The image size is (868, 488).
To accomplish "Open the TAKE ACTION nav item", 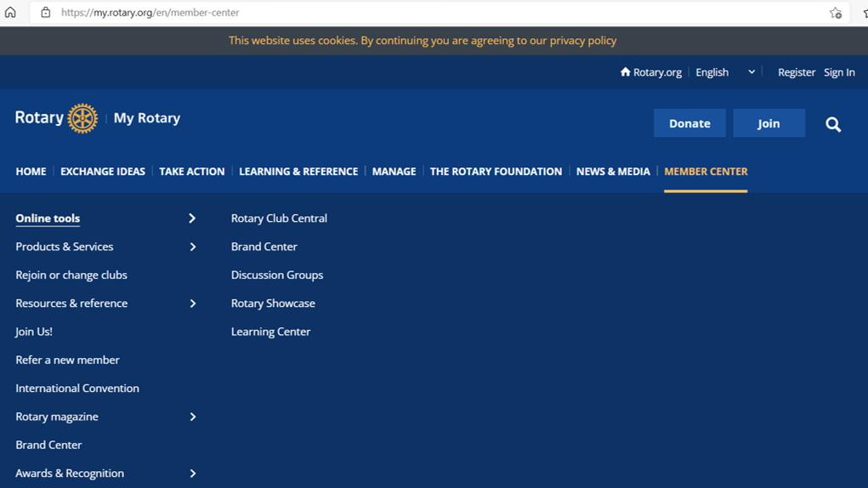I will (x=192, y=172).
